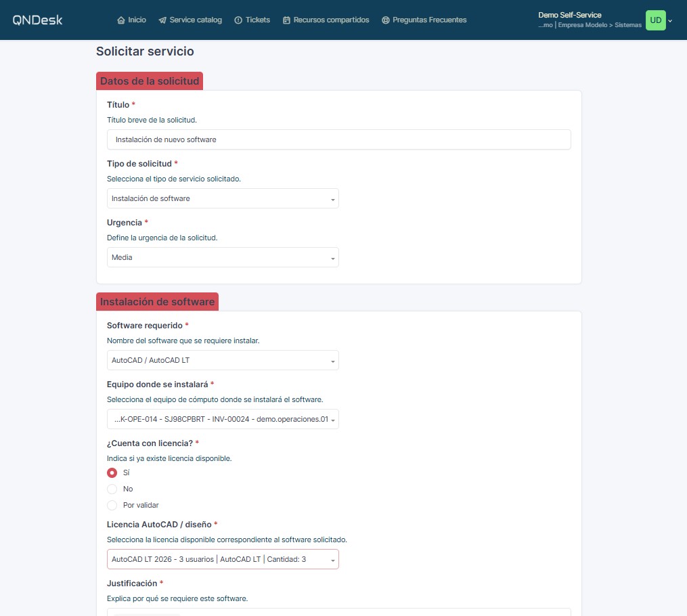Click the 'Título breve de la solicitud.' hint
The width and height of the screenshot is (687, 616).
click(x=152, y=120)
